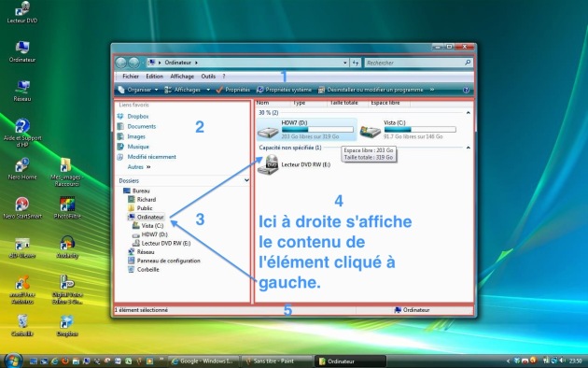Open the Outils menu
The width and height of the screenshot is (588, 368).
click(x=208, y=77)
